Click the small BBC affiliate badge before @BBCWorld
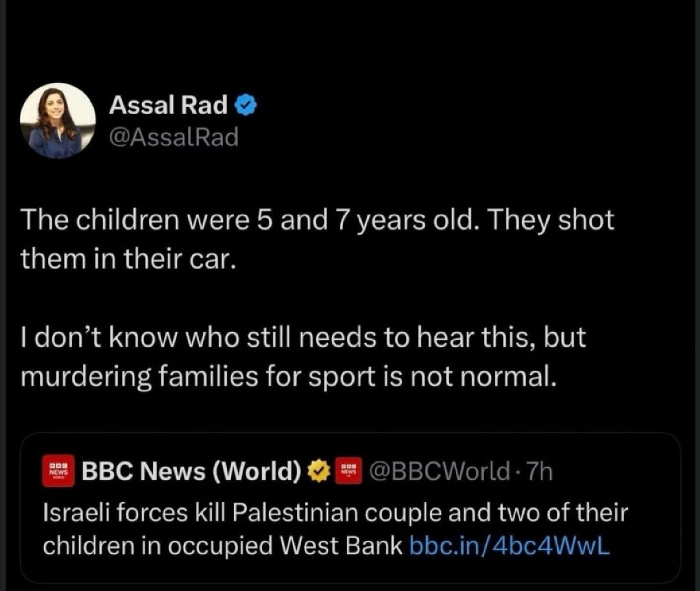This screenshot has height=591, width=700. [348, 471]
